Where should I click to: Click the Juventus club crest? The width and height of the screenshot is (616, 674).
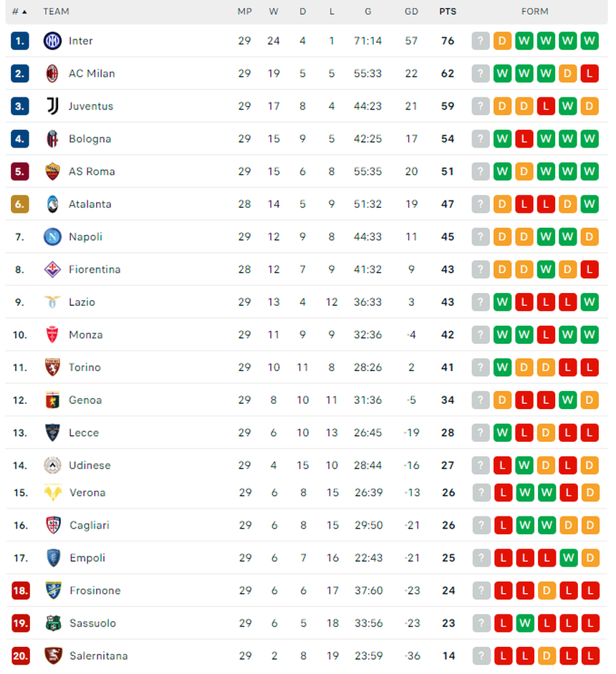(52, 106)
